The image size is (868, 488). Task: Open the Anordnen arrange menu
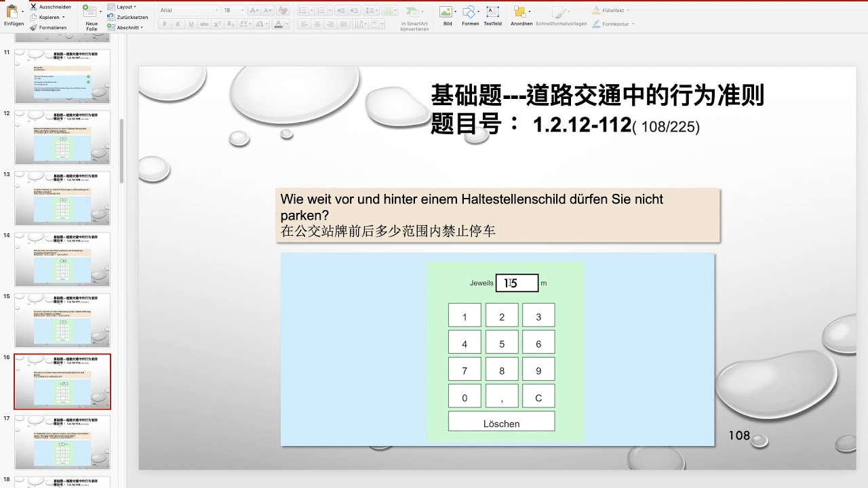[521, 16]
